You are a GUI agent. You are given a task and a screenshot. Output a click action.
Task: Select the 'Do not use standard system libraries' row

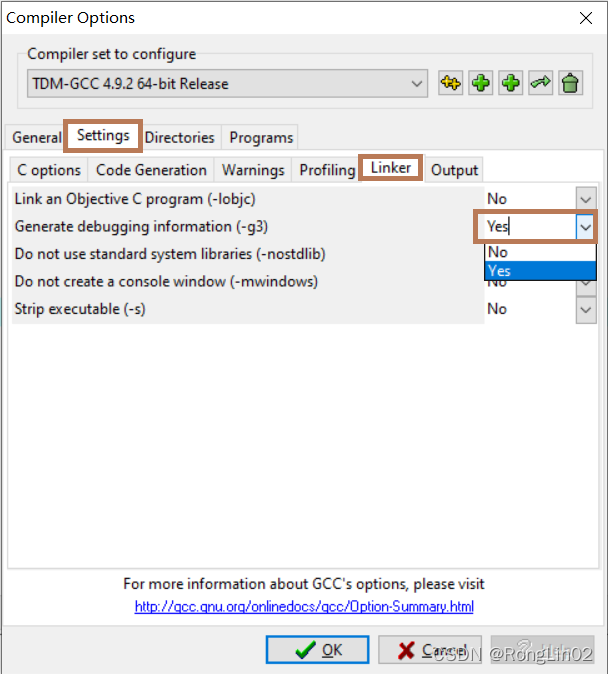click(248, 254)
